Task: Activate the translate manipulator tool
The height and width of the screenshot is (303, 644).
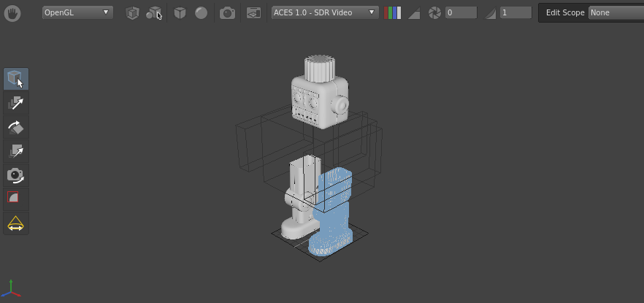Action: tap(16, 103)
